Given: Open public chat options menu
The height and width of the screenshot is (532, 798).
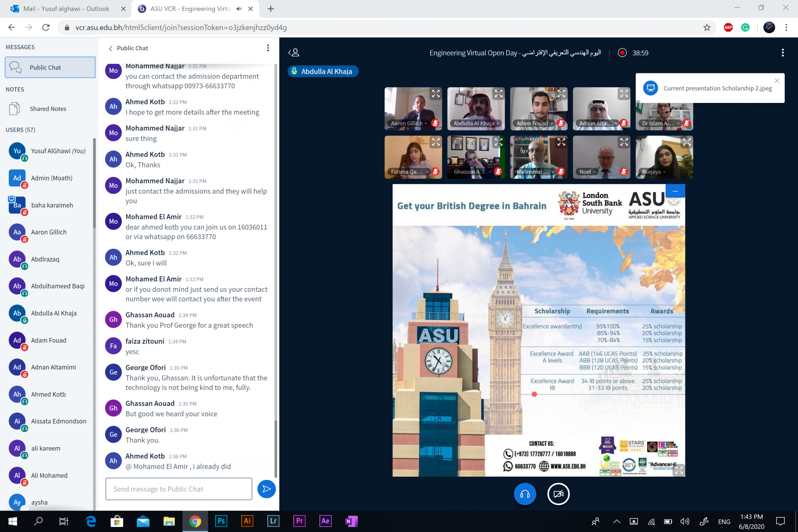Looking at the screenshot, I should click(268, 48).
